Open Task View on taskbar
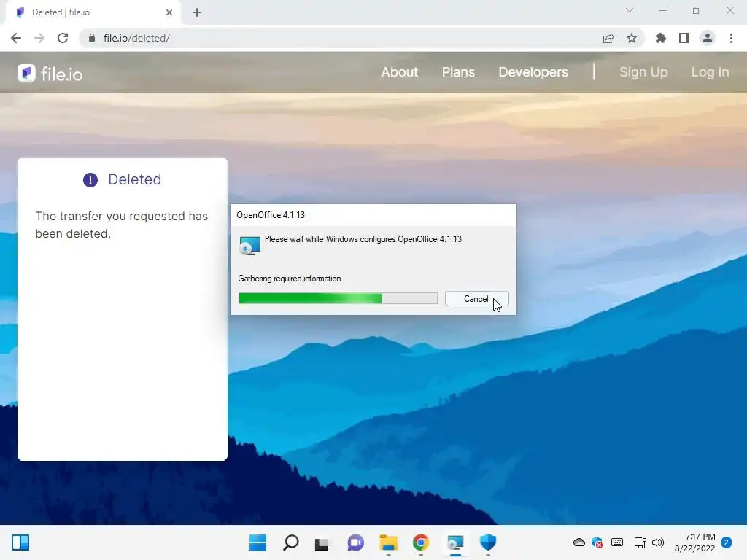747x560 pixels. point(322,542)
